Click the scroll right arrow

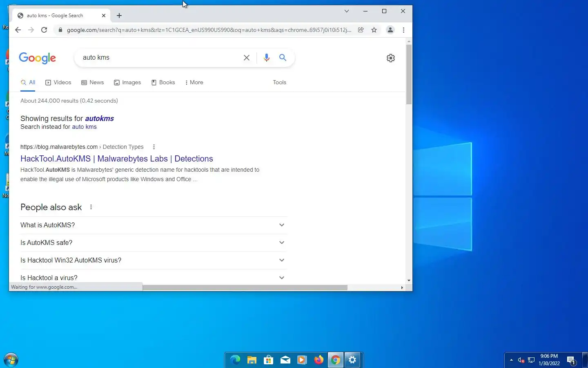click(x=402, y=287)
